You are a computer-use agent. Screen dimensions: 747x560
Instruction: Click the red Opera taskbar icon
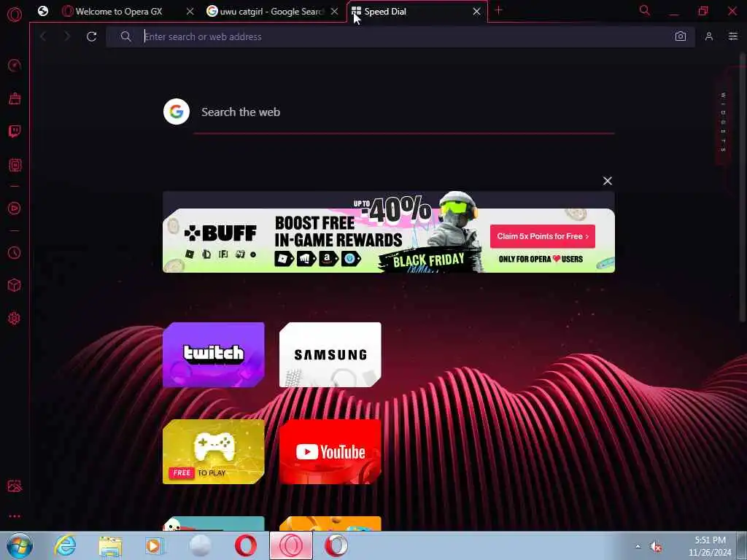[x=246, y=545]
